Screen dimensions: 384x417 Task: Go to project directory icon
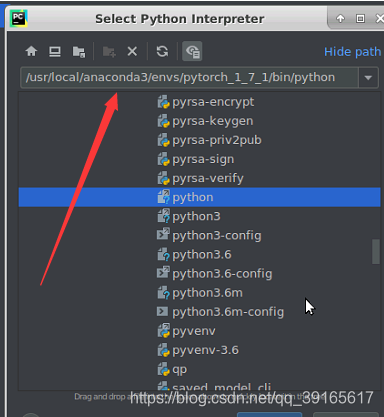(79, 52)
